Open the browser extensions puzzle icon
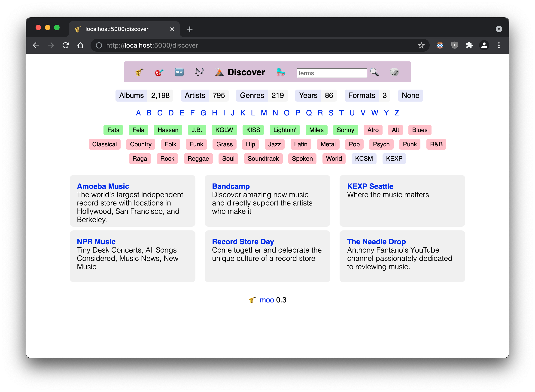 (x=469, y=45)
